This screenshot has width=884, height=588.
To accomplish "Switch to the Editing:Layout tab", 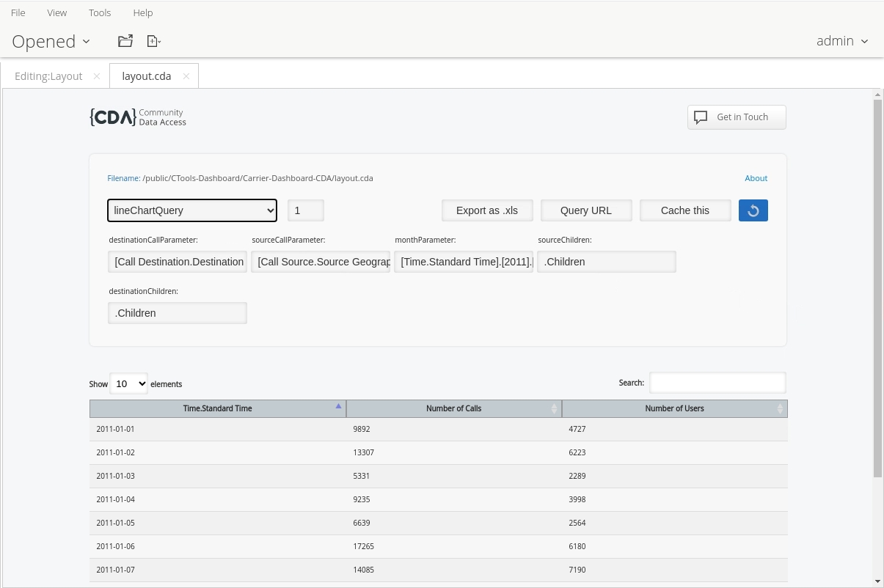I will coord(48,76).
